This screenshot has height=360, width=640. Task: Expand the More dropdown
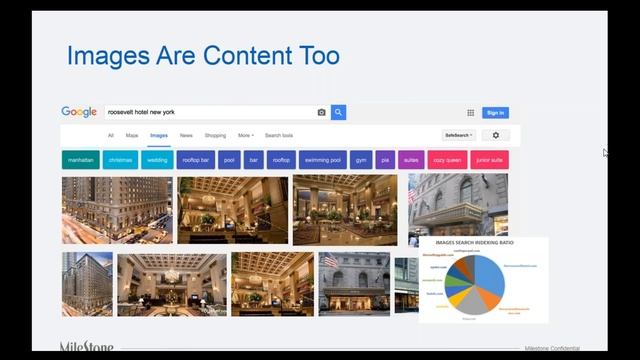pyautogui.click(x=246, y=135)
